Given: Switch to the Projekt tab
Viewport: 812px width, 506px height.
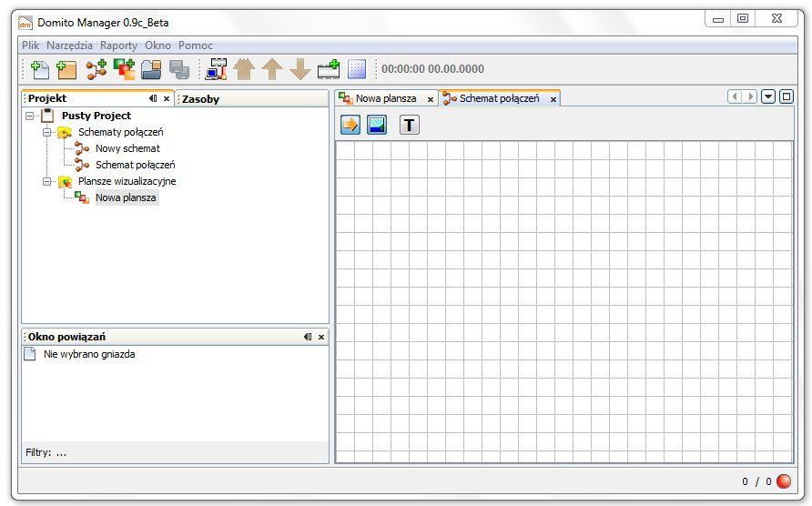Looking at the screenshot, I should pyautogui.click(x=47, y=98).
